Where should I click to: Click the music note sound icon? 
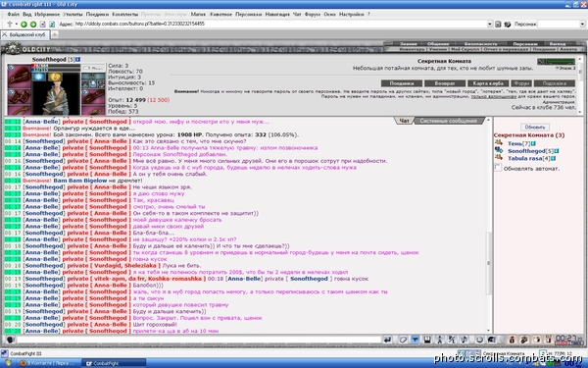click(x=464, y=340)
